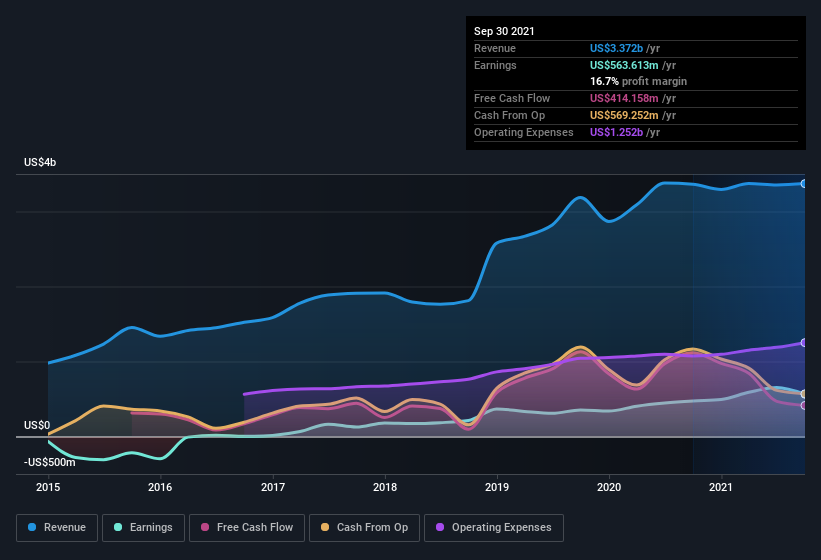Click the US$0 y-axis label
Viewport: 821px width, 560px height.
tap(37, 425)
